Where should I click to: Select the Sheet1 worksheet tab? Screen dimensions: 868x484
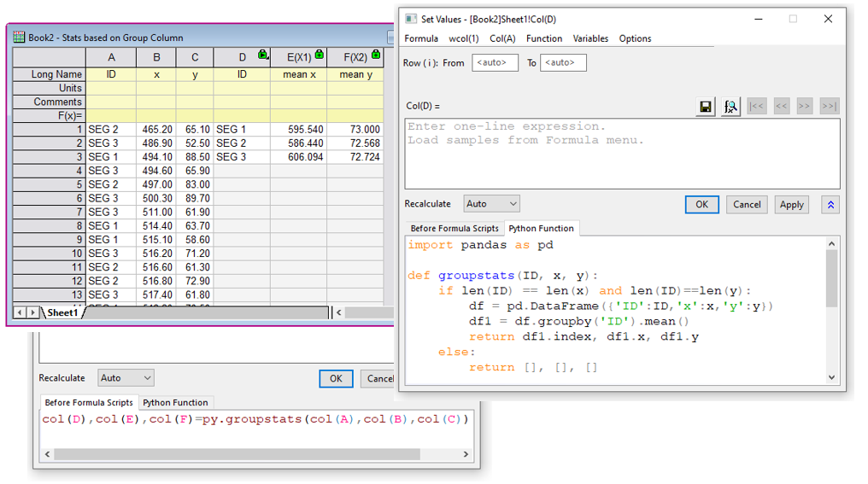tap(62, 312)
